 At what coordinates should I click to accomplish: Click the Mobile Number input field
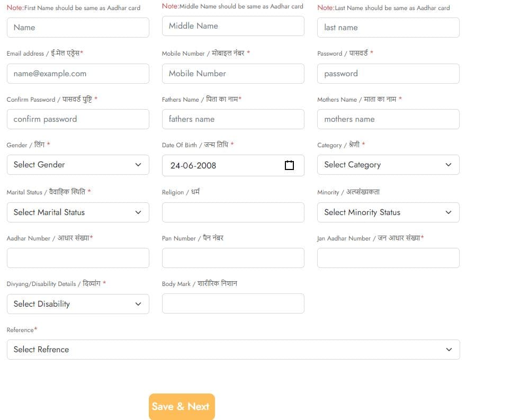[233, 74]
